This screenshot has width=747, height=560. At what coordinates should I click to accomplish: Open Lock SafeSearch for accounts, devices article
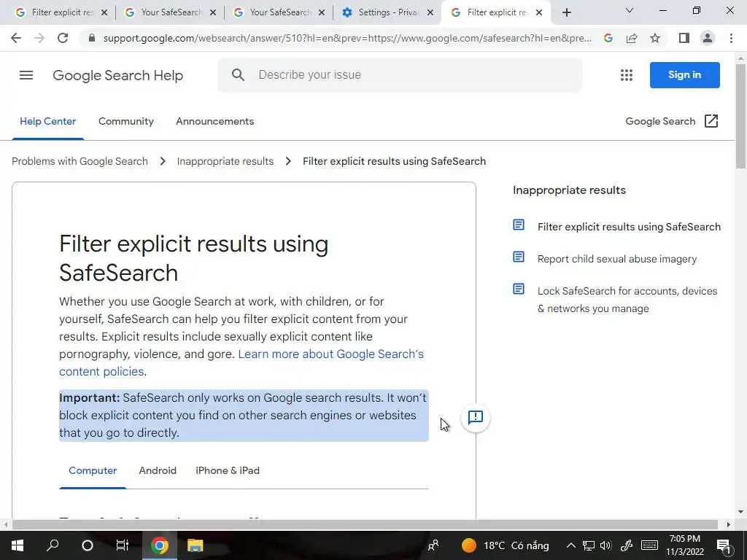(627, 300)
